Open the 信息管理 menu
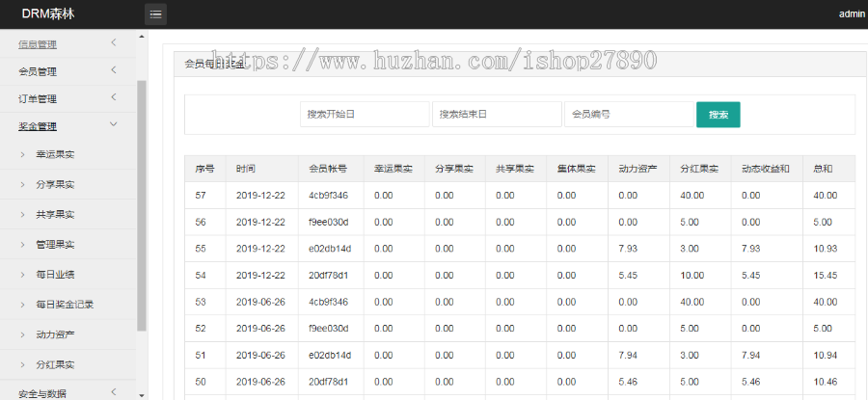The width and height of the screenshot is (868, 400). pos(38,44)
